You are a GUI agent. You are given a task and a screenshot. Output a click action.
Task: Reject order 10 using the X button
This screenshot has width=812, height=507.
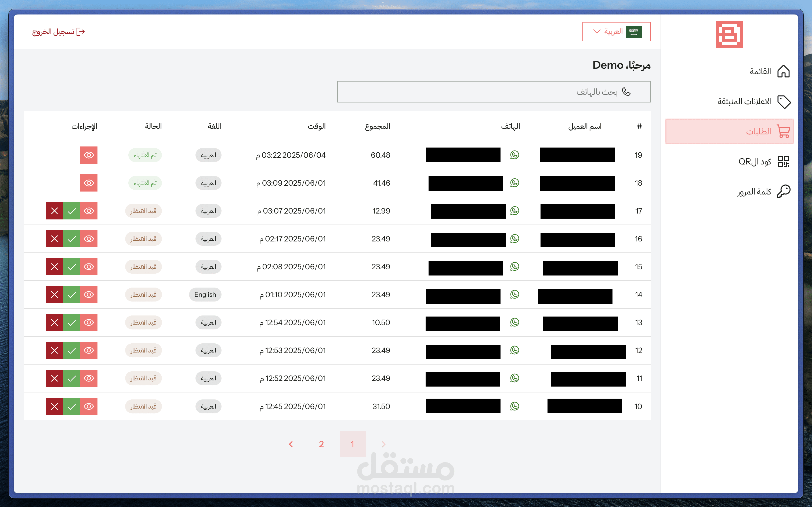pos(54,406)
